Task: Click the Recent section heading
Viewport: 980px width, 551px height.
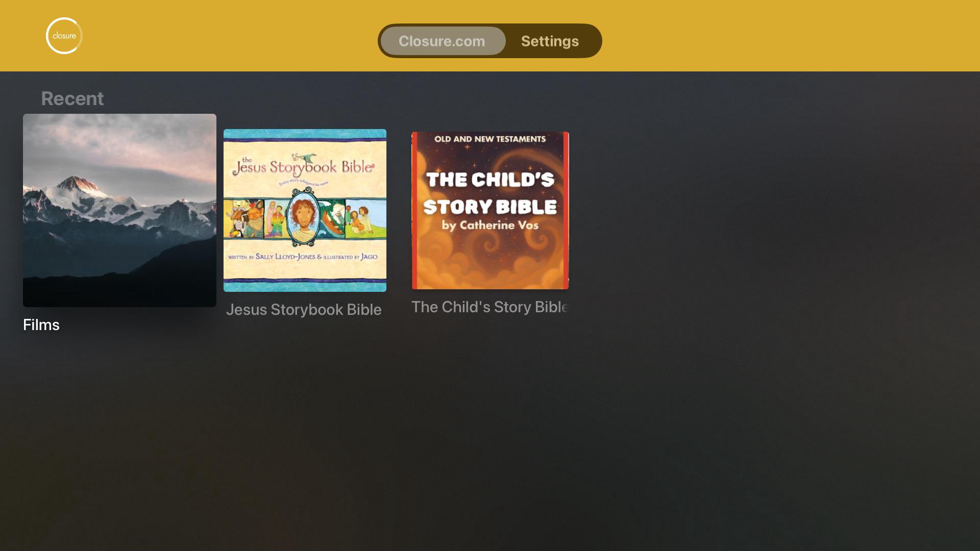Action: pyautogui.click(x=72, y=98)
